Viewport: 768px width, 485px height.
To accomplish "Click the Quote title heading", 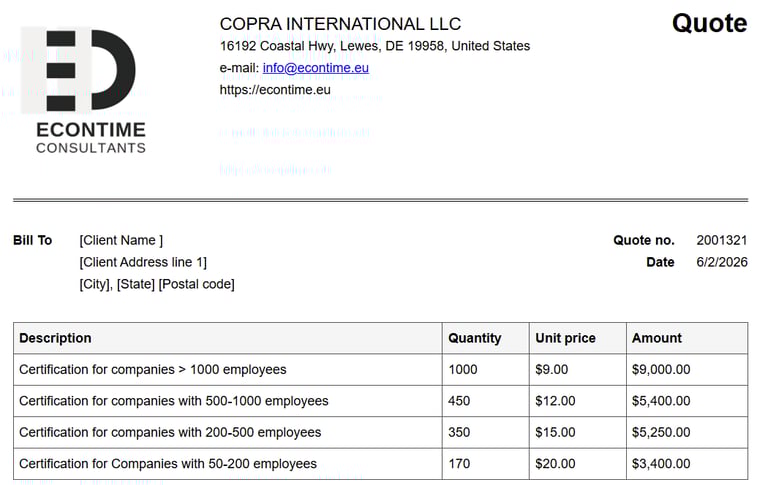I will (x=709, y=23).
